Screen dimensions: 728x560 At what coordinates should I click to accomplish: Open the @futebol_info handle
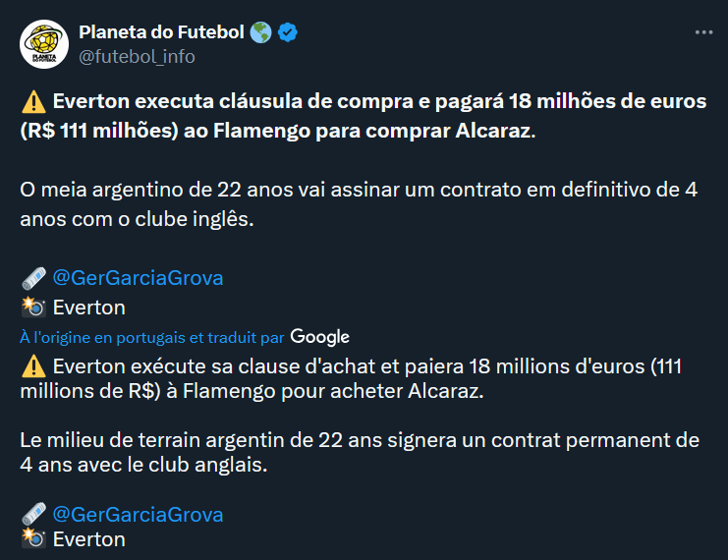click(x=137, y=57)
